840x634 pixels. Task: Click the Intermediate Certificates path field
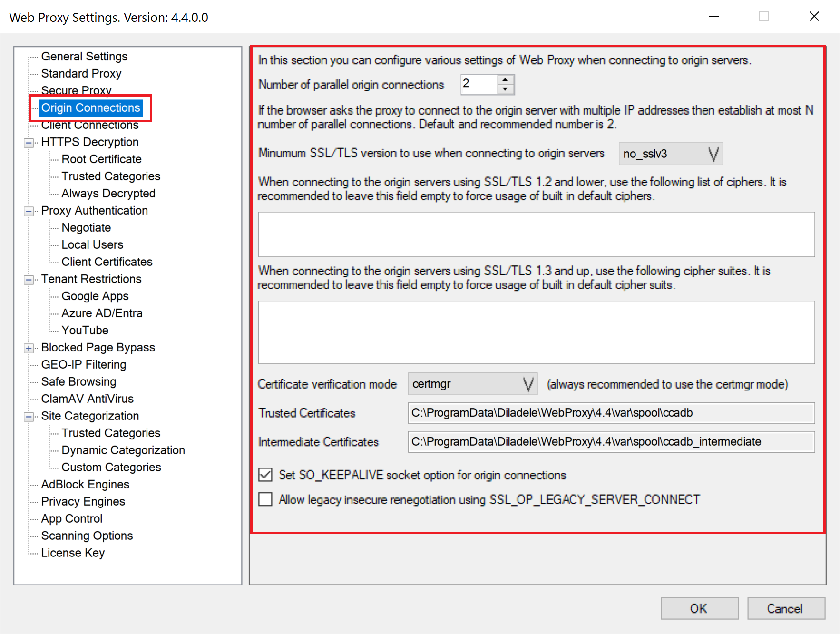pos(611,442)
